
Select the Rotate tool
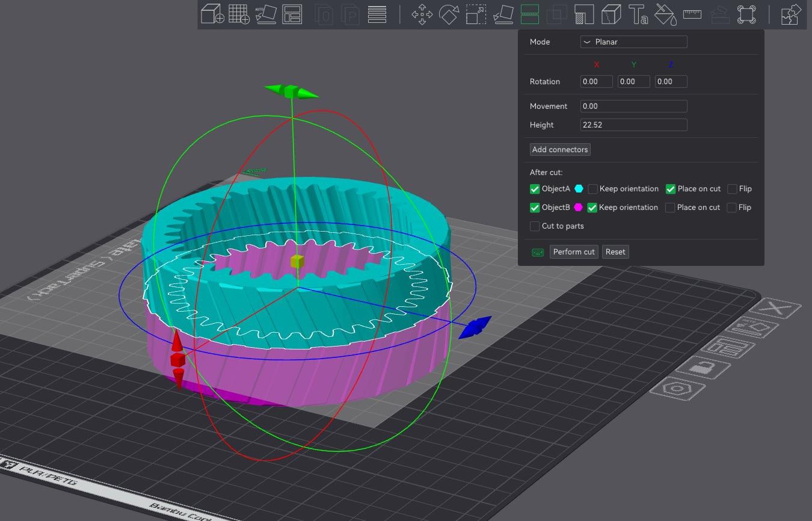pos(449,14)
